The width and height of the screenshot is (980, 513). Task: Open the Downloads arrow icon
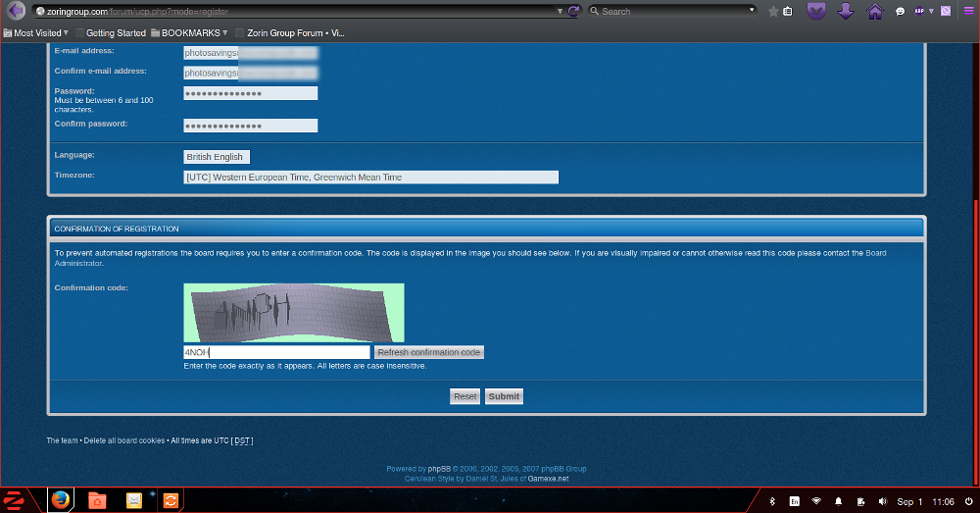(846, 11)
